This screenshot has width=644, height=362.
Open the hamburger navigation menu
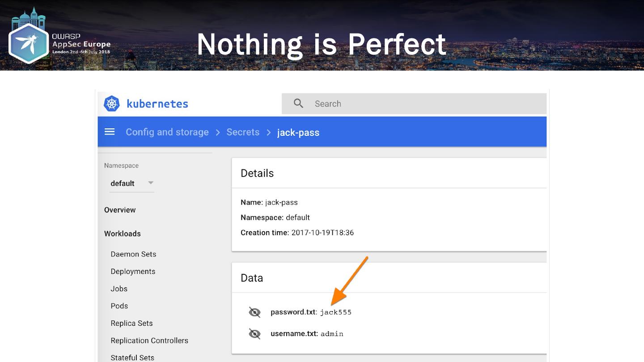110,132
